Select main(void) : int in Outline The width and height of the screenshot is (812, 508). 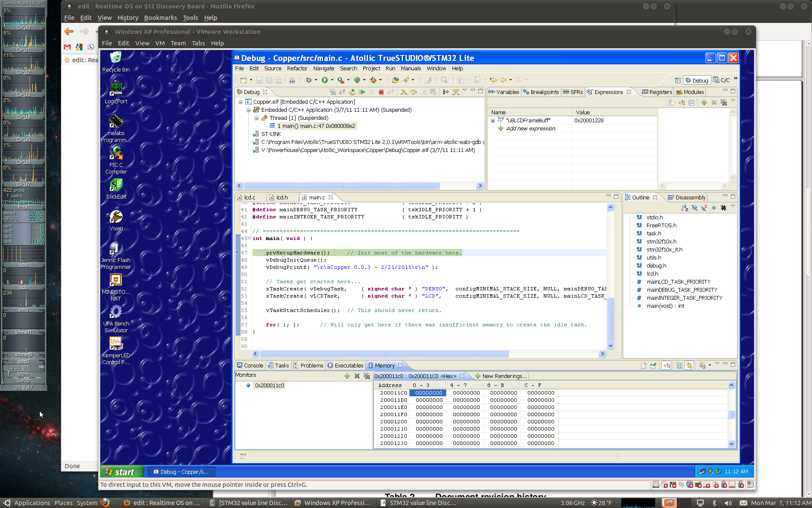665,306
